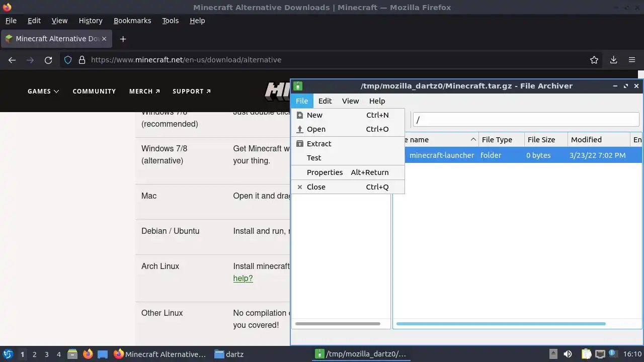Sort by the File Type column
Image resolution: width=644 pixels, height=362 pixels.
(x=501, y=140)
